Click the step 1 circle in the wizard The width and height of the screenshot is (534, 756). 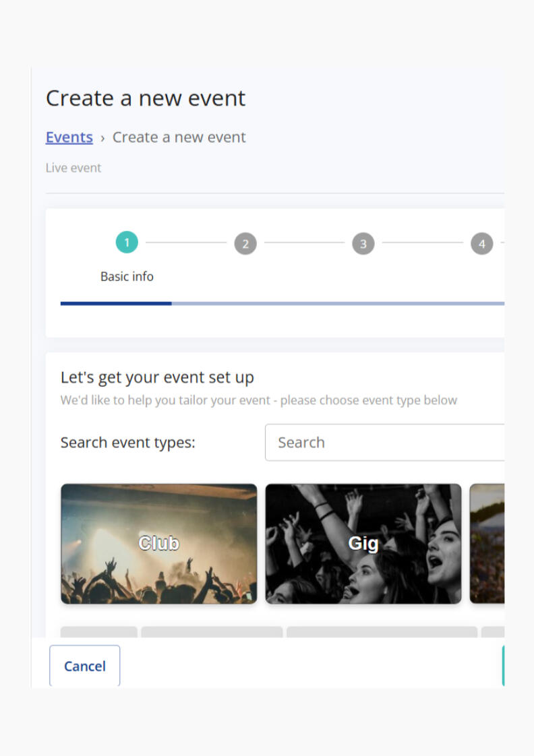coord(127,243)
